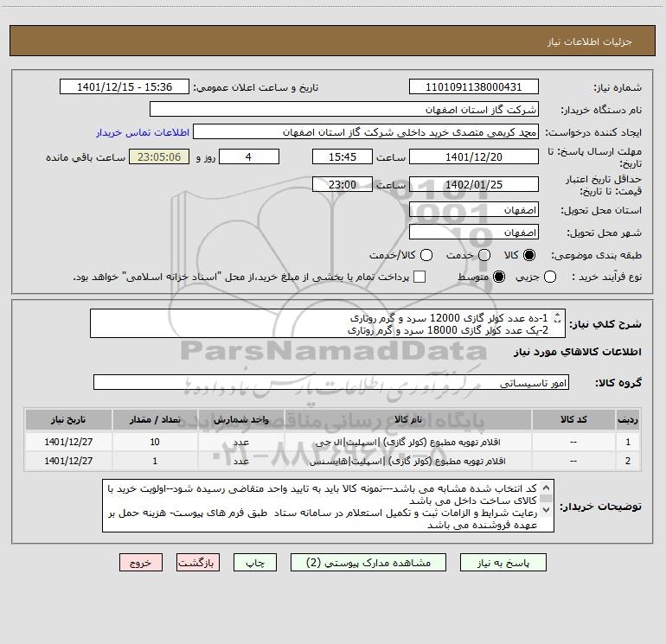Click the چاپ print button

click(x=255, y=563)
